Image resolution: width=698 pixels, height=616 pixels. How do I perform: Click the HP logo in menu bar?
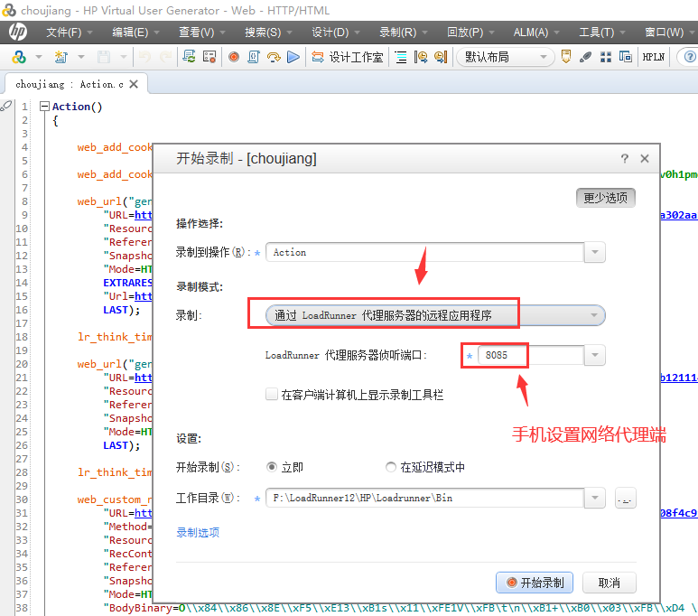[18, 33]
